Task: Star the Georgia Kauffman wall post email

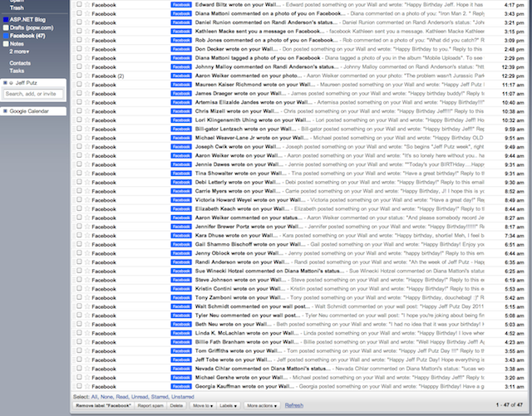Action: click(x=87, y=386)
